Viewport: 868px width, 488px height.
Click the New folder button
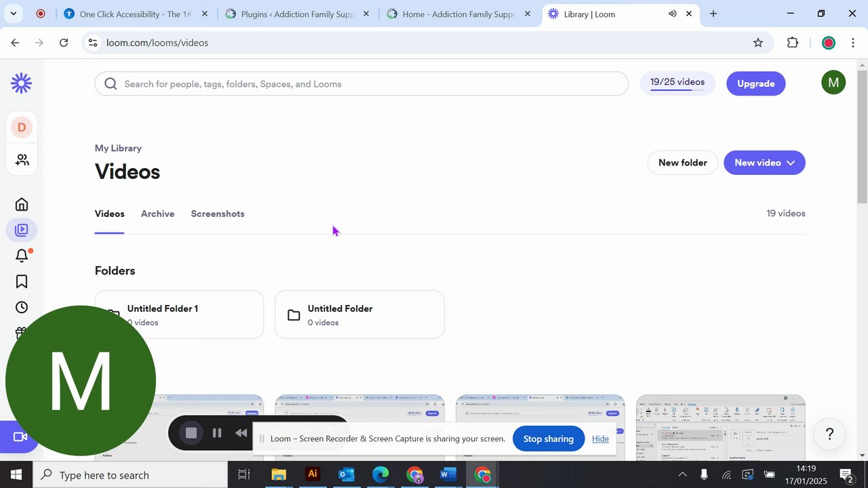[682, 163]
